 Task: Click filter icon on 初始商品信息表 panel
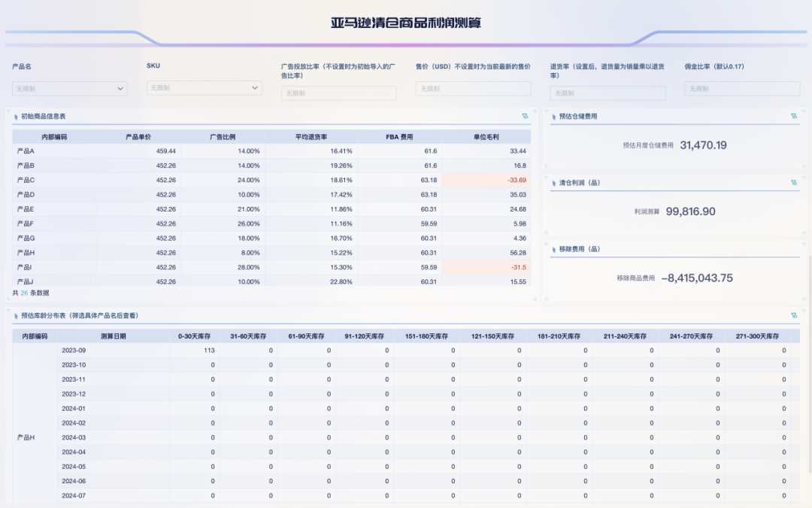(525, 117)
